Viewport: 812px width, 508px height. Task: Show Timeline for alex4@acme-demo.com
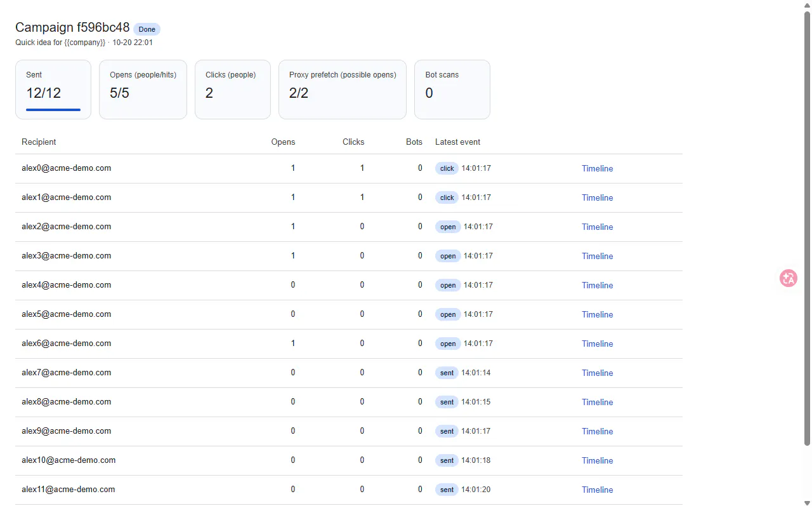click(598, 285)
